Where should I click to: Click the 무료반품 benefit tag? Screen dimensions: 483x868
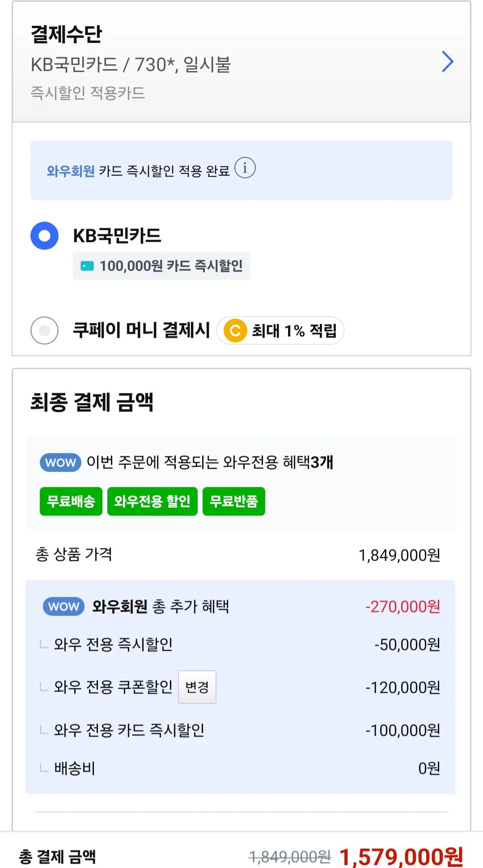[233, 501]
